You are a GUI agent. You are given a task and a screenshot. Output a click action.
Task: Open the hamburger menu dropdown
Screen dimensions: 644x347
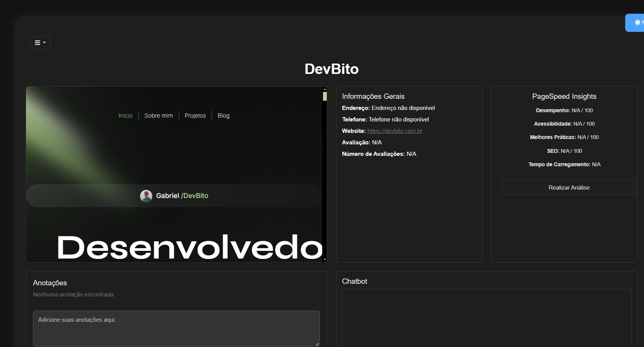(40, 43)
